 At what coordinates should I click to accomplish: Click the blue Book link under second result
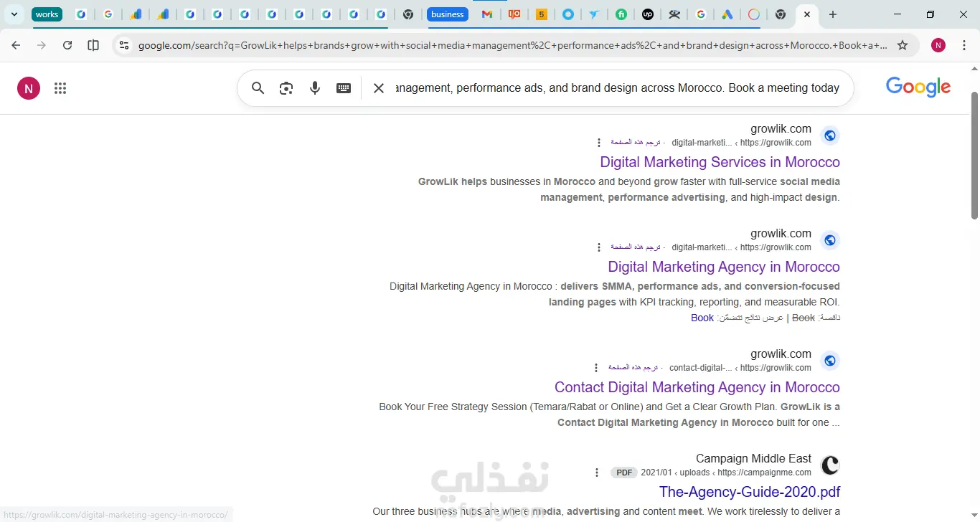702,318
